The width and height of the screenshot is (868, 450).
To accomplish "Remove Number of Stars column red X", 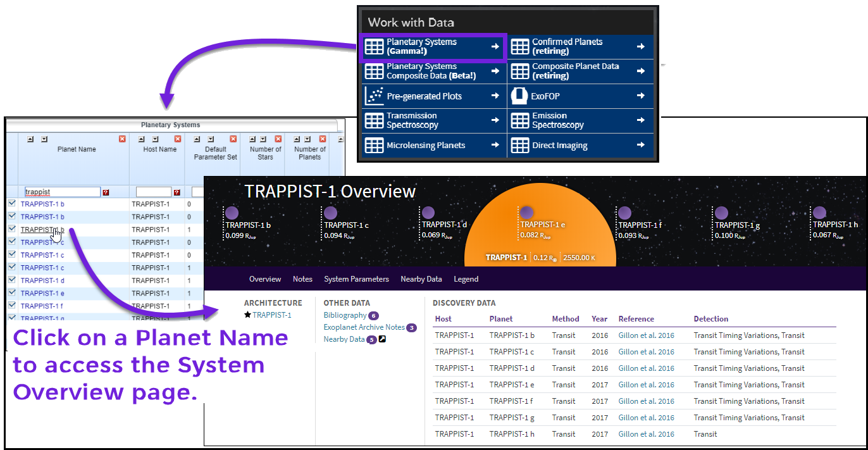I will (277, 139).
